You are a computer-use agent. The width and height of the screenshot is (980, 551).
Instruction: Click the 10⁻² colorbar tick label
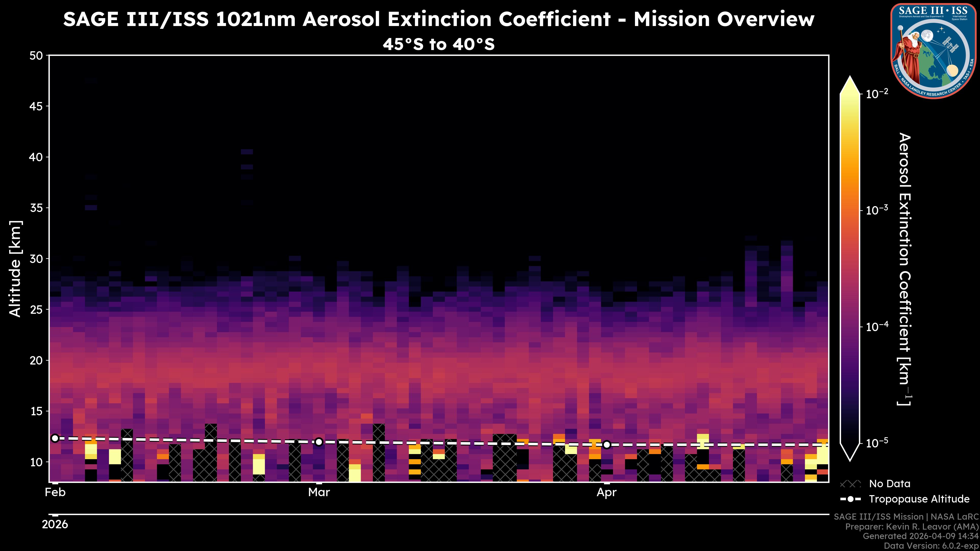pos(877,94)
